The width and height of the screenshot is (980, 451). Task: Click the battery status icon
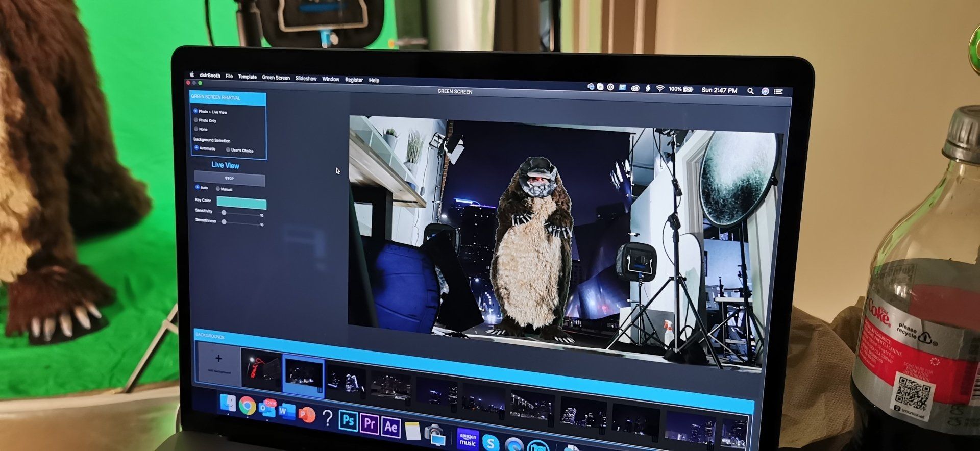(688, 89)
